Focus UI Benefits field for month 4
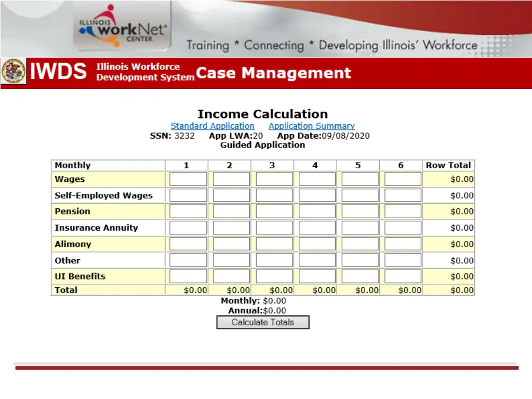532x399 pixels. 317,276
